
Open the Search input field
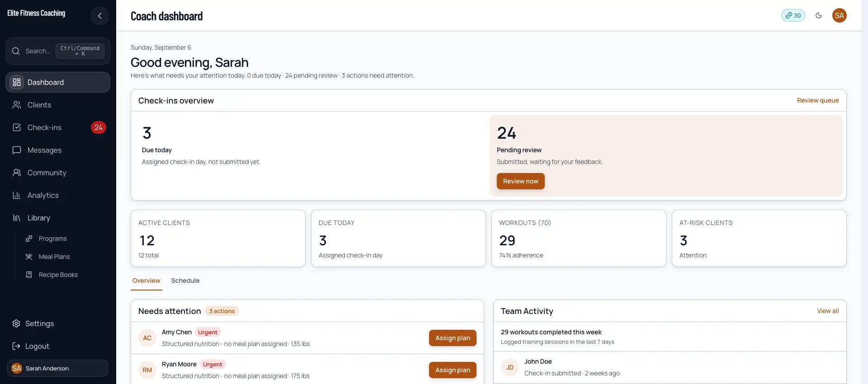pos(58,51)
